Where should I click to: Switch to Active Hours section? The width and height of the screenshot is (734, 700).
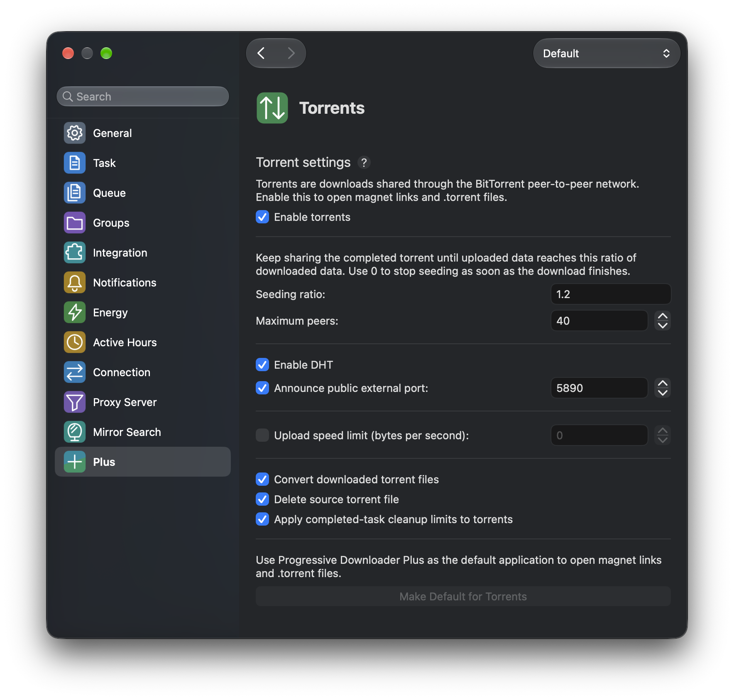[x=143, y=342]
